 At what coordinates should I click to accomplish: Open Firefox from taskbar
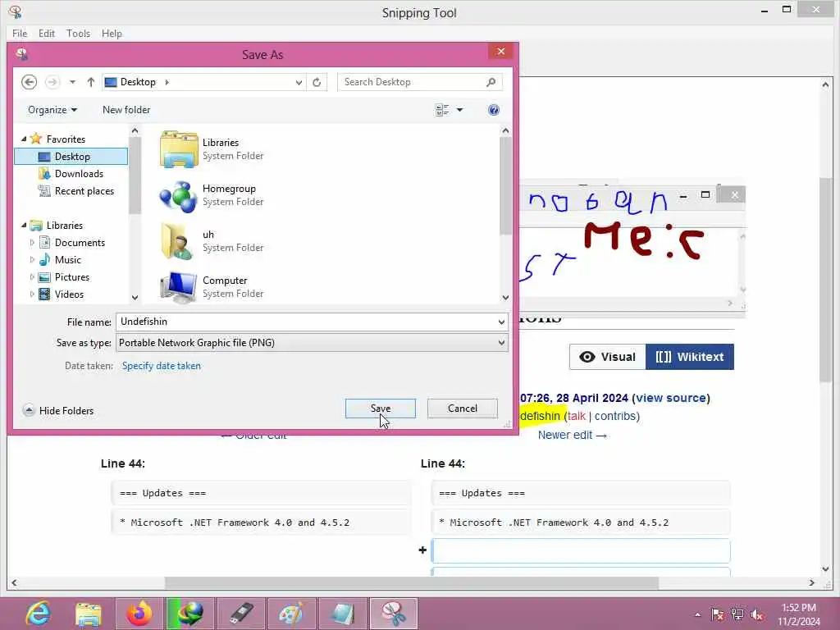pyautogui.click(x=139, y=614)
